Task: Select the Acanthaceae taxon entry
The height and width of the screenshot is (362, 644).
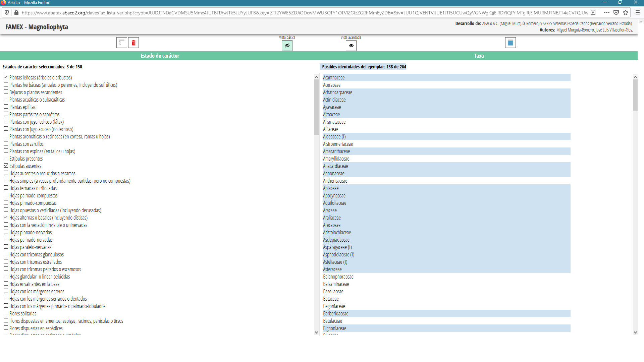Action: (334, 77)
